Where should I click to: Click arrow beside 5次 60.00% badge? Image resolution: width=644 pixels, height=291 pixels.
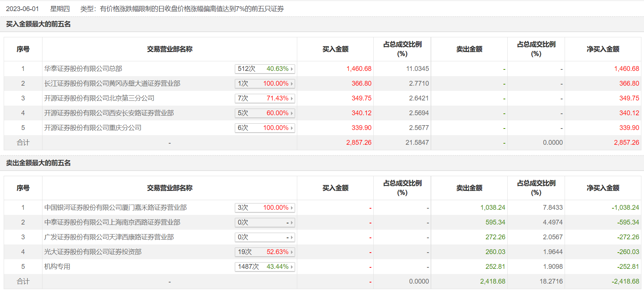pyautogui.click(x=292, y=113)
